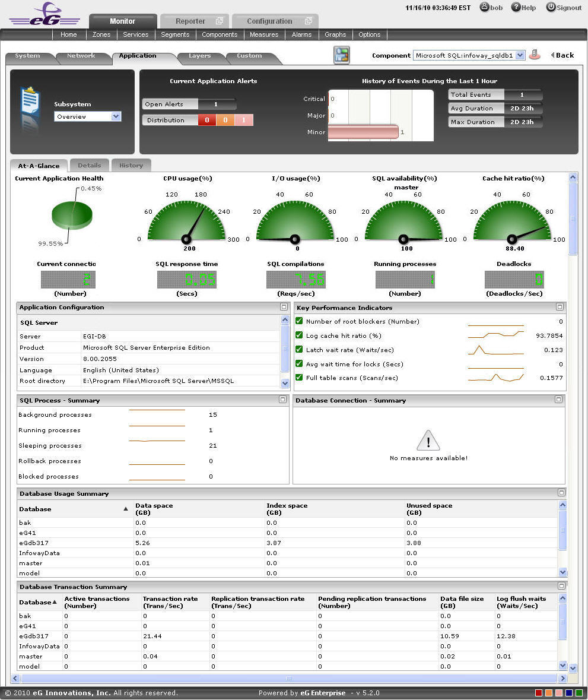Click the main vertical scrollbar thumb
This screenshot has width=588, height=700.
click(573, 218)
